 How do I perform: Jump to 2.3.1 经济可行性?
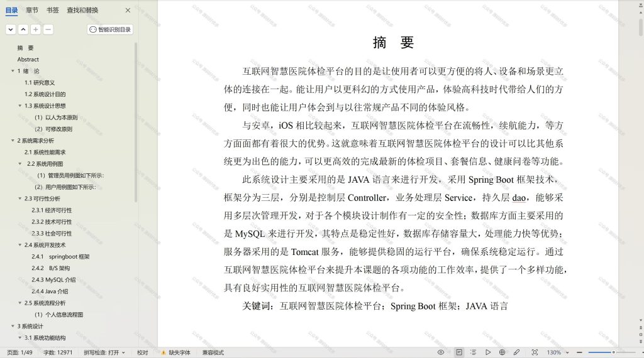coord(52,210)
